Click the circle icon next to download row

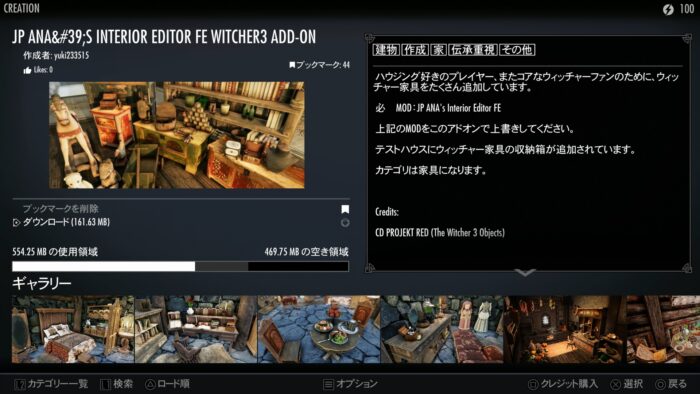click(x=345, y=223)
